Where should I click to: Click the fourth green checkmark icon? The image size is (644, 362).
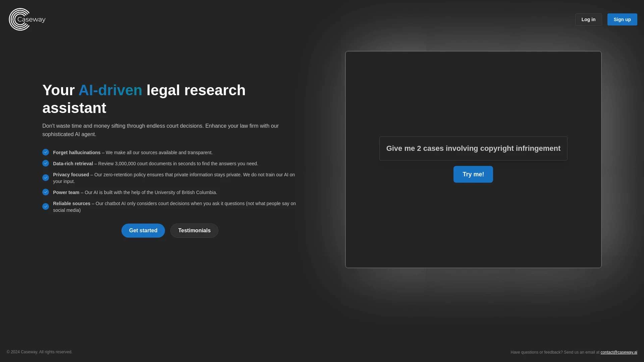(x=46, y=192)
